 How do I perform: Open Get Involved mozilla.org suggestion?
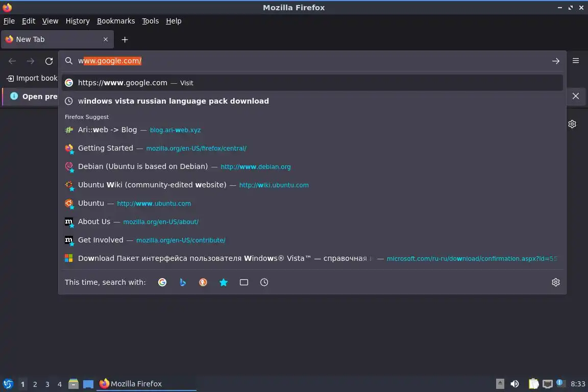click(312, 240)
